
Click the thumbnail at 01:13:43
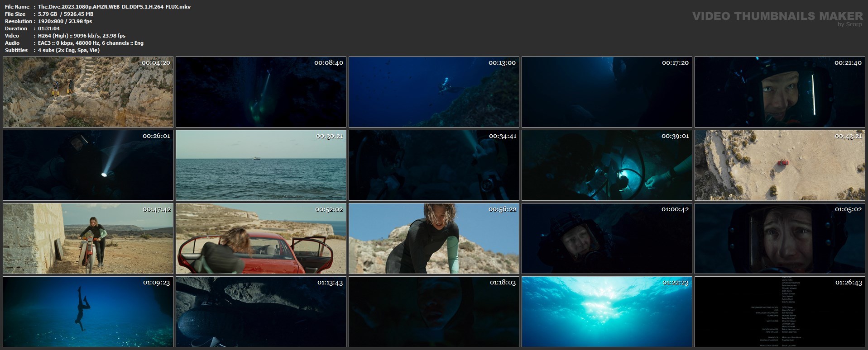[x=261, y=312]
